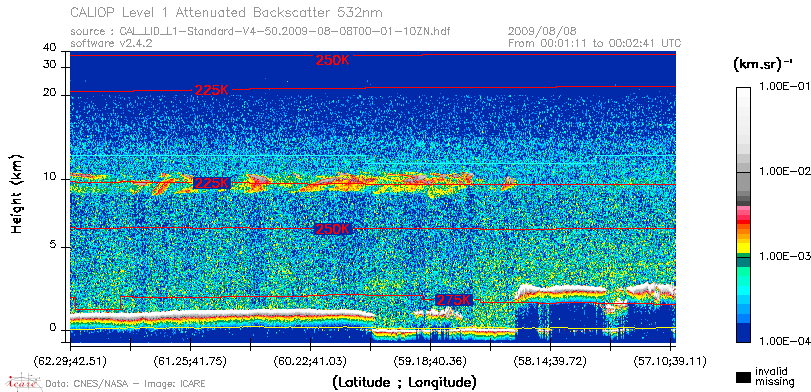Select the 'From 00:01:11 to 00:02:41 UTC' text
The image size is (811, 392).
point(595,43)
